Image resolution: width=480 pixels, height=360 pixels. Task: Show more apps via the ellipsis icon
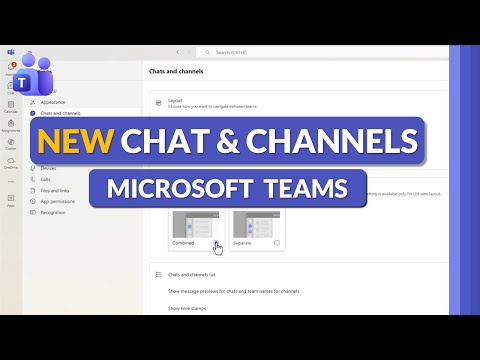click(11, 182)
